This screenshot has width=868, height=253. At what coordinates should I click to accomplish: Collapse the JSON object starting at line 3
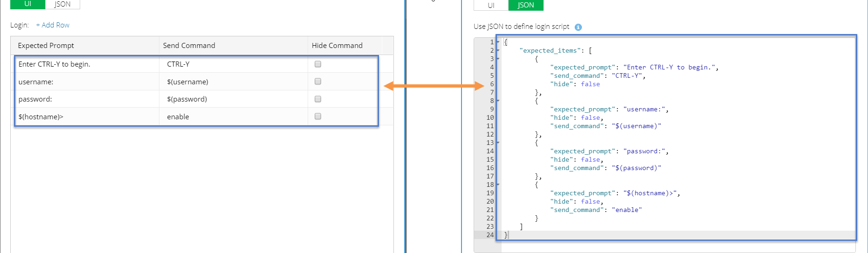point(498,59)
